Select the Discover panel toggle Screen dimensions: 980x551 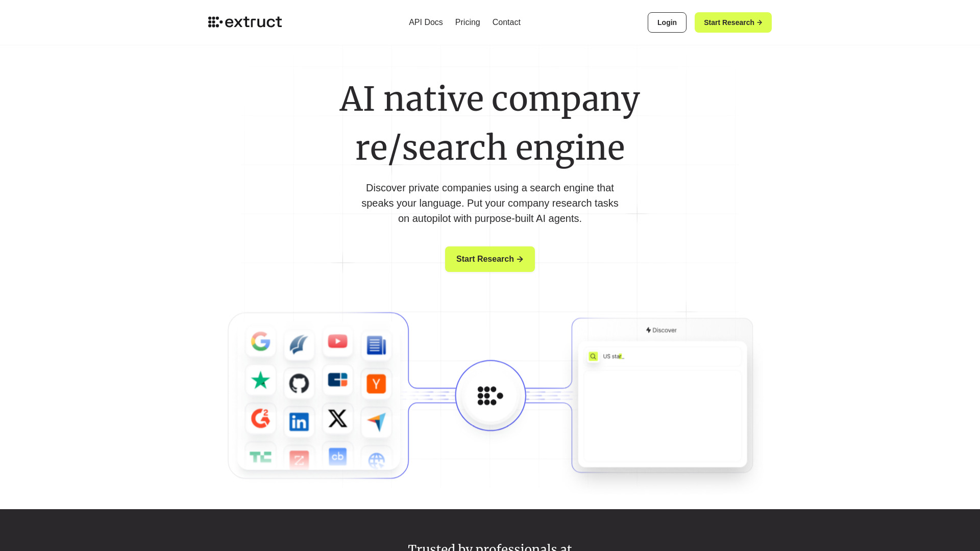click(661, 330)
